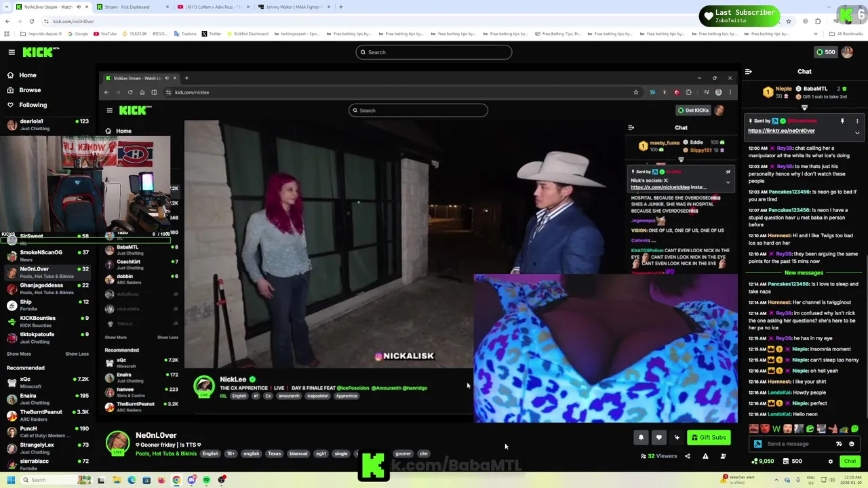Click the main Kick search field
This screenshot has height=488, width=868.
pos(434,52)
